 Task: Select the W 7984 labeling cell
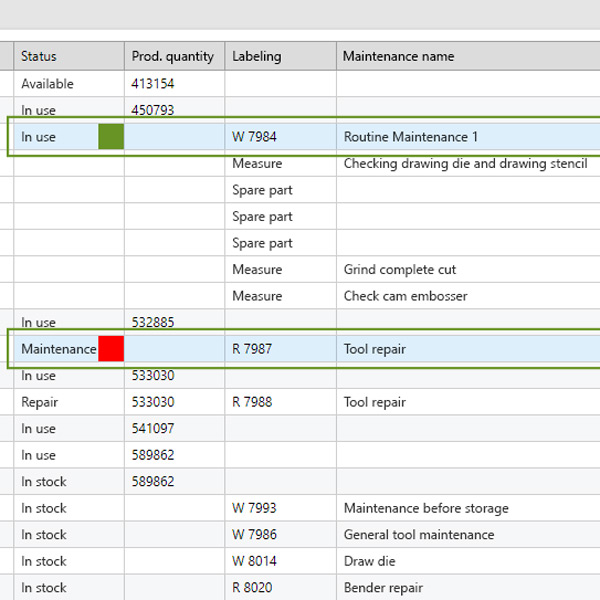pyautogui.click(x=254, y=137)
